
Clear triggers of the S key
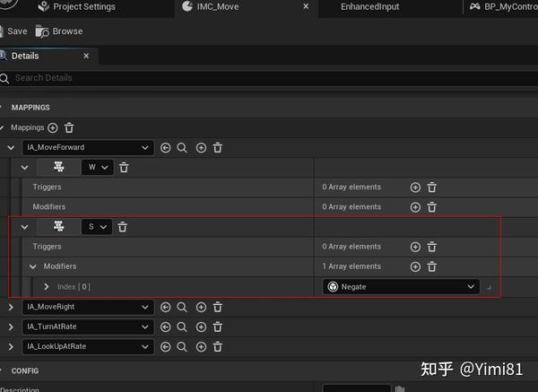(x=431, y=247)
